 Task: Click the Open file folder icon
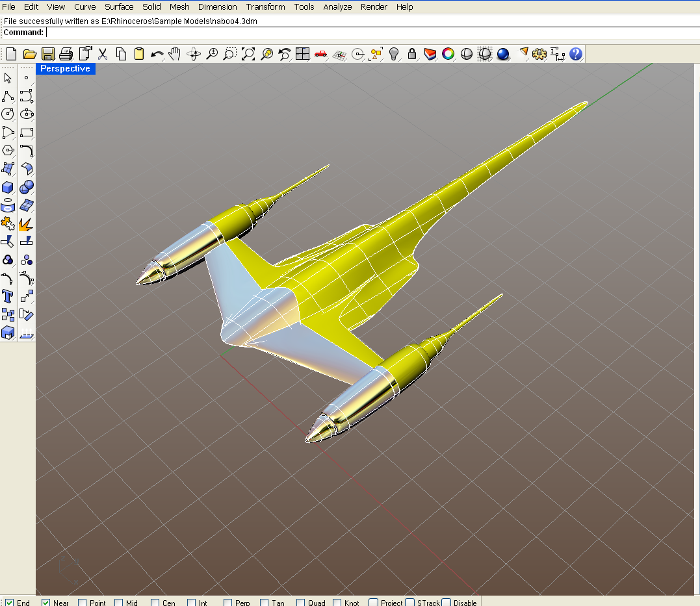pyautogui.click(x=29, y=54)
